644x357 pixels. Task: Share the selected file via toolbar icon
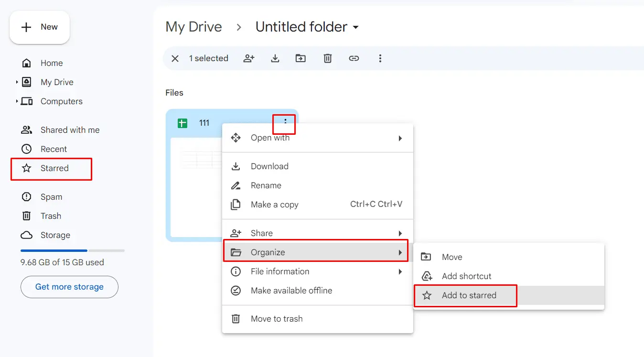point(249,58)
